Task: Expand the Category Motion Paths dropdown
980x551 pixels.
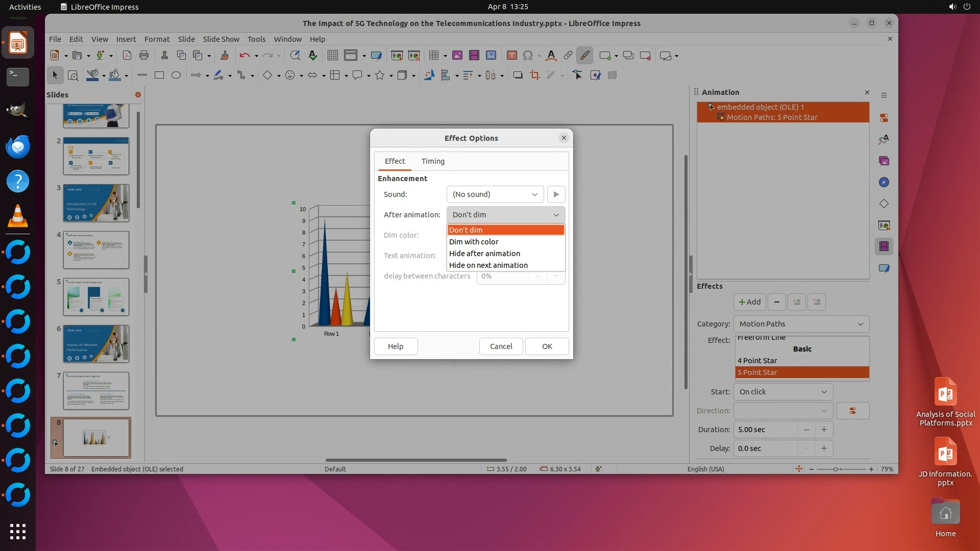Action: click(x=800, y=324)
